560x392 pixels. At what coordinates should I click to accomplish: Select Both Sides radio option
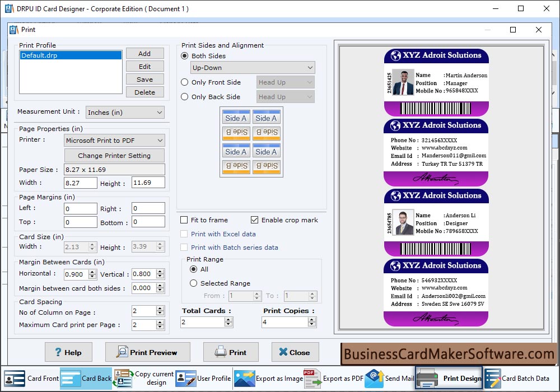pyautogui.click(x=184, y=55)
